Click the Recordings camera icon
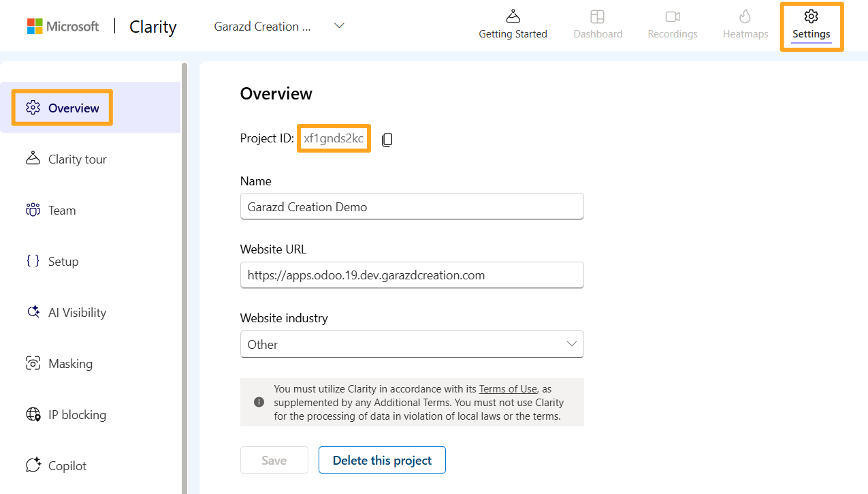 pyautogui.click(x=673, y=16)
